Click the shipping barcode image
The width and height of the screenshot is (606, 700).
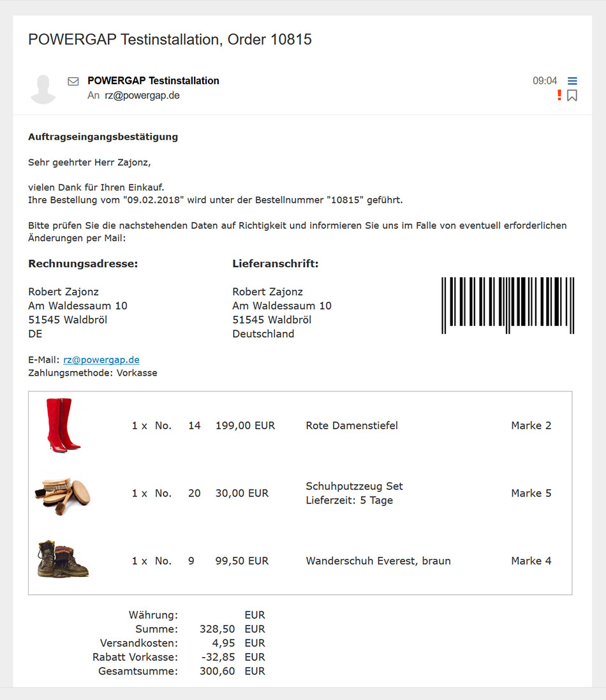click(508, 305)
